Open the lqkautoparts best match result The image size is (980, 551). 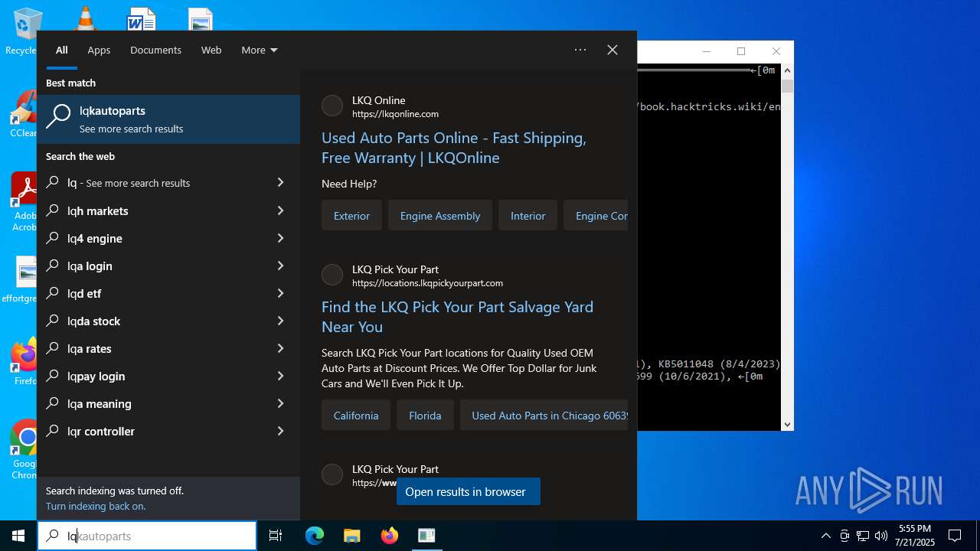click(168, 119)
